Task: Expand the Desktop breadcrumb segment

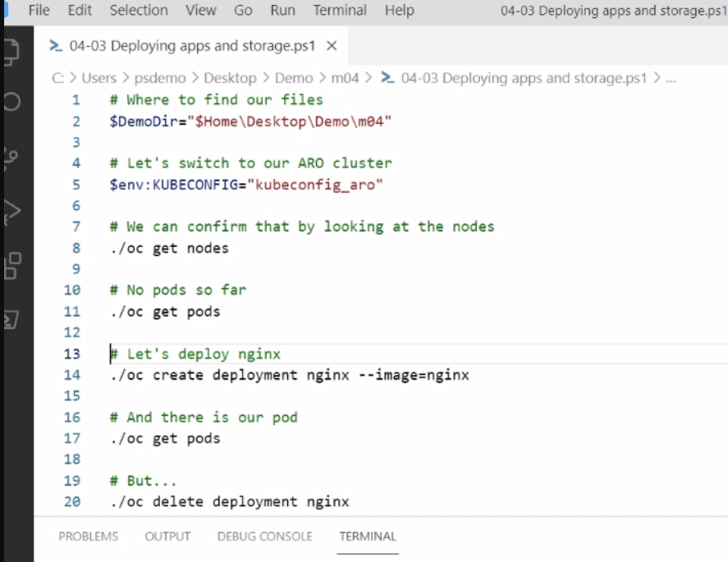Action: [x=230, y=78]
